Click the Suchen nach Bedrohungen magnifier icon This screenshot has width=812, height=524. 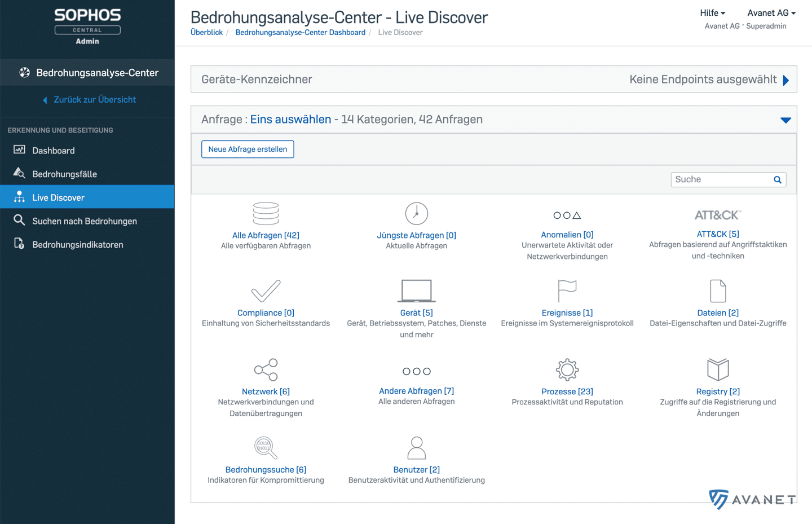19,220
